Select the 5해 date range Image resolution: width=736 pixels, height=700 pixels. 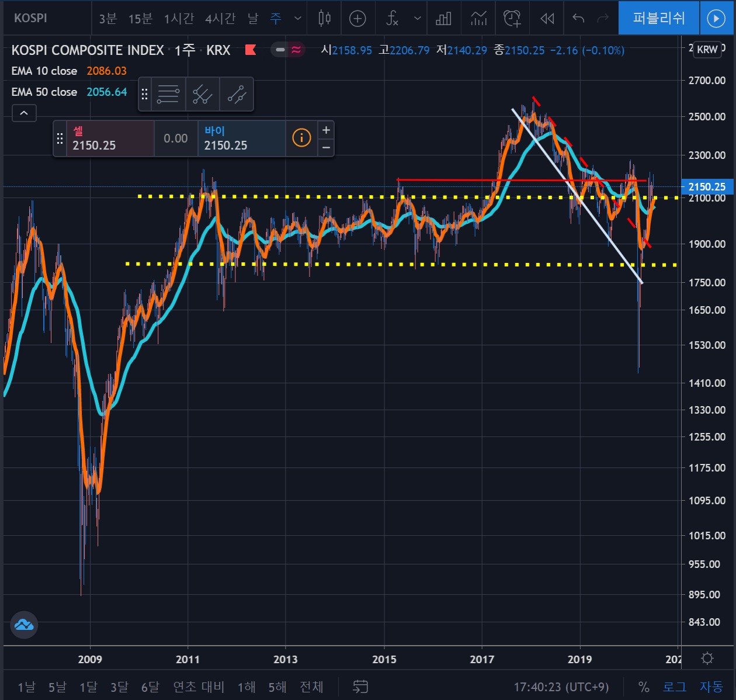tap(277, 687)
